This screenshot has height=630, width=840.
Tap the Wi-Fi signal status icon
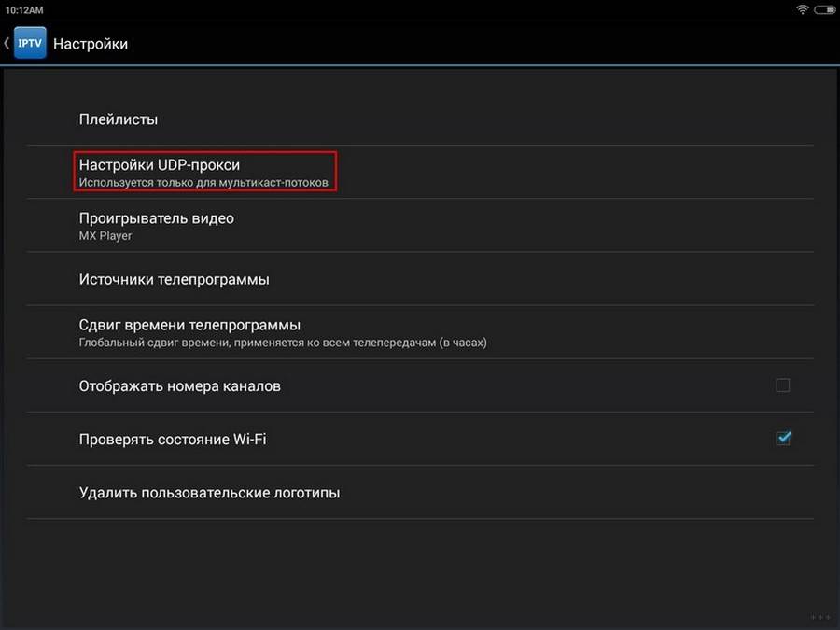pyautogui.click(x=802, y=8)
